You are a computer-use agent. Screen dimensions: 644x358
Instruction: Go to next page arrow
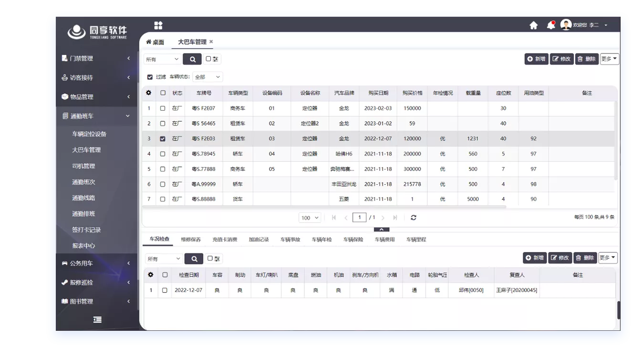(x=383, y=218)
